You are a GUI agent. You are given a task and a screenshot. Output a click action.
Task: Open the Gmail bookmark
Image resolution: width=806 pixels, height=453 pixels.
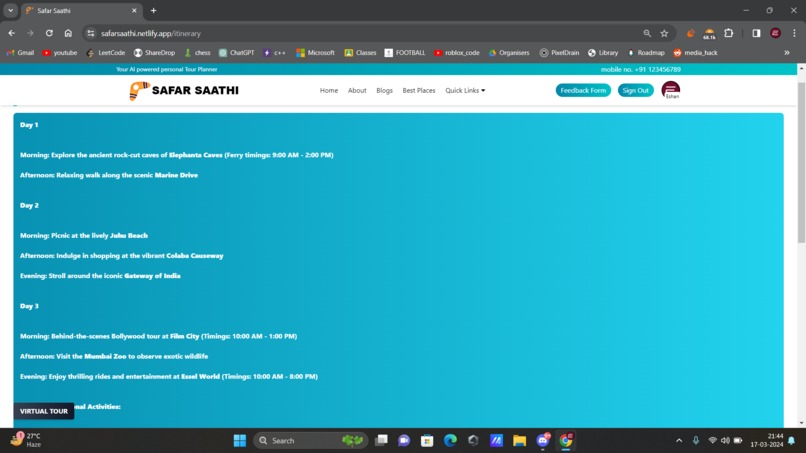point(20,52)
